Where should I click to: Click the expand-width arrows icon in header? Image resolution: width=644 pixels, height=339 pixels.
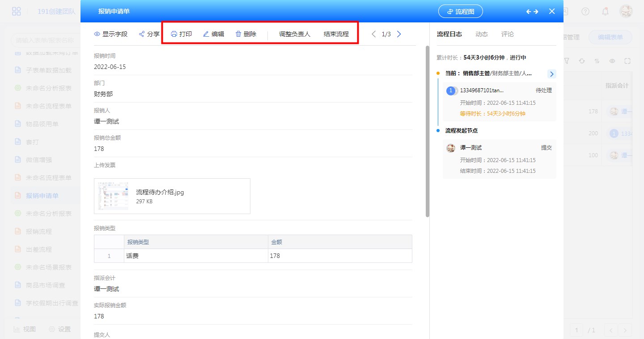point(532,12)
